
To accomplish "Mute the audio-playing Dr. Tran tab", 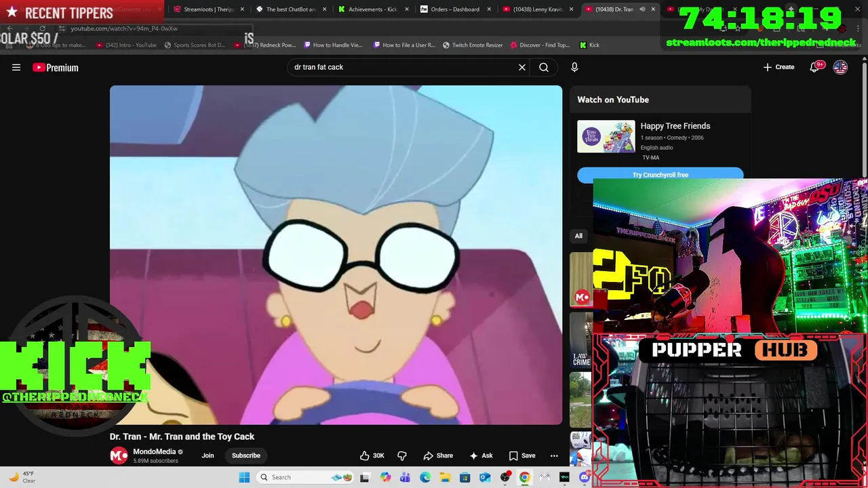I will pyautogui.click(x=642, y=9).
